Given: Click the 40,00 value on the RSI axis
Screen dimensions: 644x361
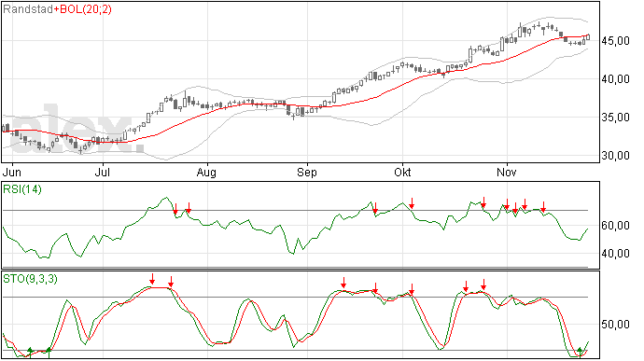Looking at the screenshot, I should tap(615, 254).
